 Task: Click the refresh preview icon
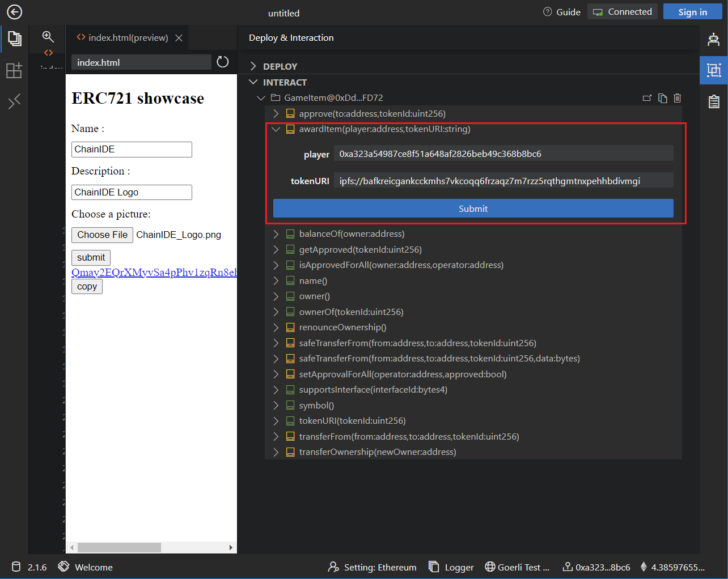coord(223,62)
